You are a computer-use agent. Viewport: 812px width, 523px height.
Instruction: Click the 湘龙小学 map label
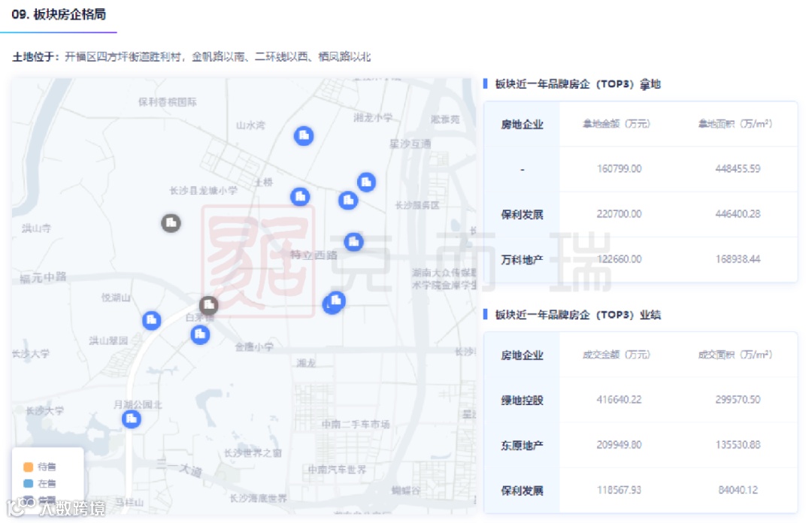click(373, 118)
